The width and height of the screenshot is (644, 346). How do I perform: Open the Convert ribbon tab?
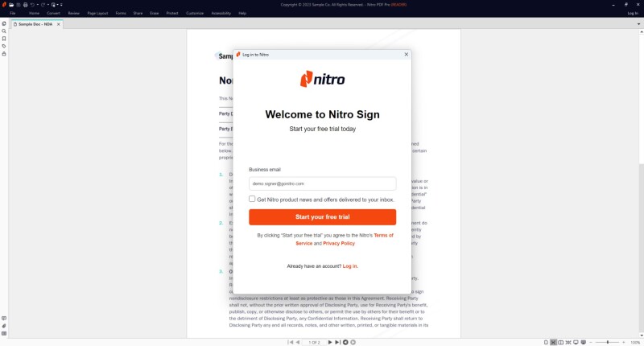point(53,13)
